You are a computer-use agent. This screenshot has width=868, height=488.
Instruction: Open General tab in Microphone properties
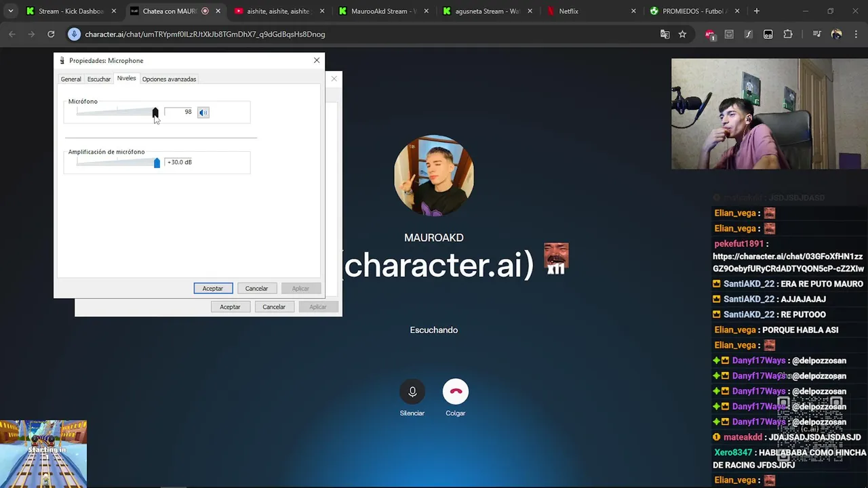click(x=71, y=79)
